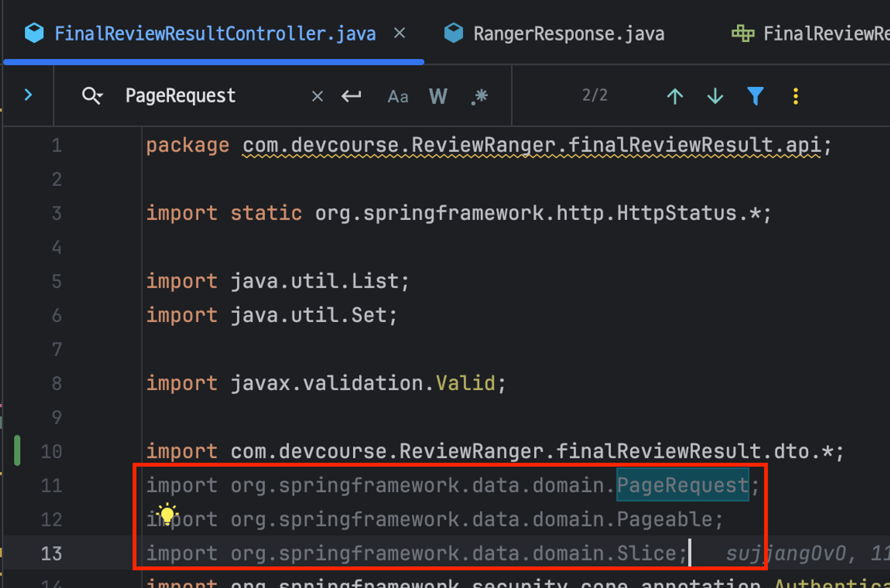Toggle Match Case (Aa) option
This screenshot has width=890, height=588.
398,96
